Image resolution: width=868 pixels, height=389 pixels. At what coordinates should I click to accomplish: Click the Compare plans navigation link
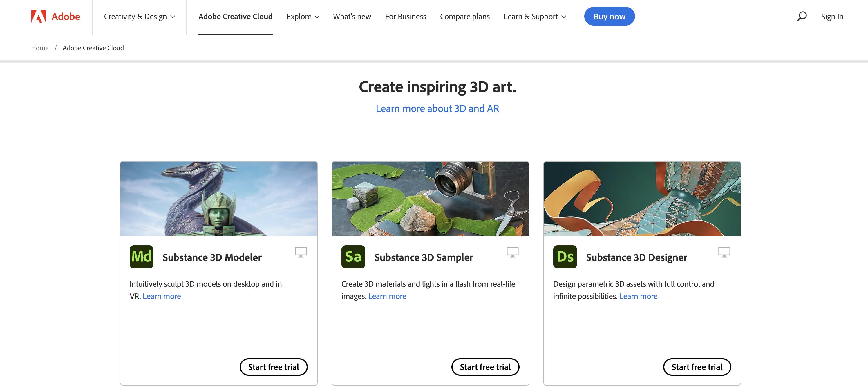tap(464, 15)
